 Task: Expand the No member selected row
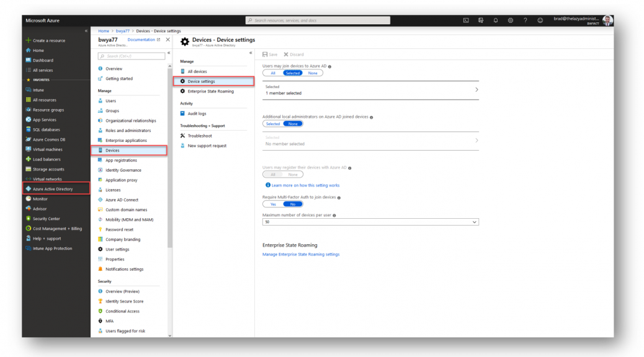[x=370, y=141]
